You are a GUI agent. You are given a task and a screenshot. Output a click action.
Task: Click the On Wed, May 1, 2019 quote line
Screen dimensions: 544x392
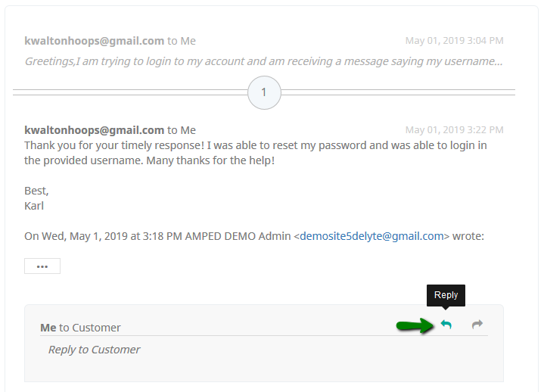pos(254,236)
